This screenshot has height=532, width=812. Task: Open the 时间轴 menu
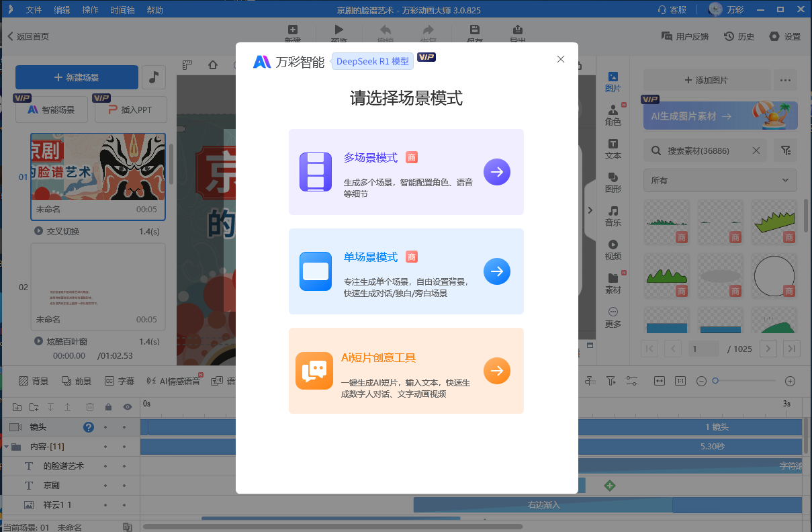[122, 10]
